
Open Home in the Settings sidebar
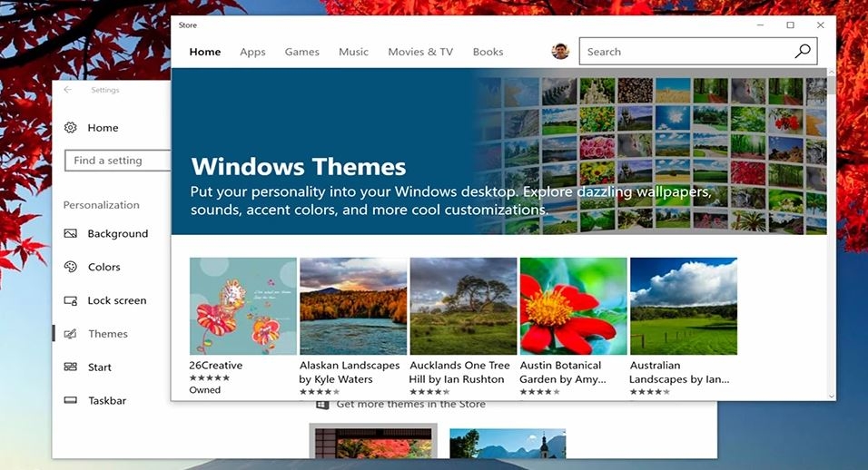tap(103, 128)
